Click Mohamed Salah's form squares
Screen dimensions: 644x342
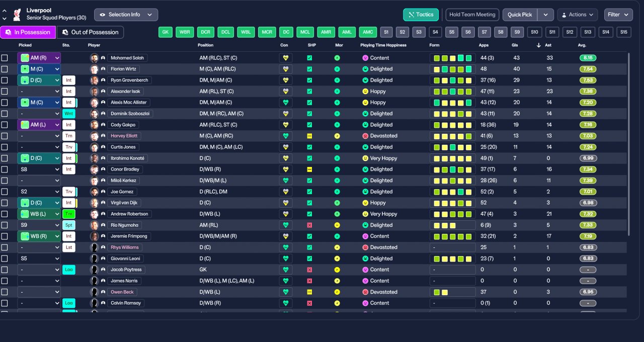tap(453, 58)
